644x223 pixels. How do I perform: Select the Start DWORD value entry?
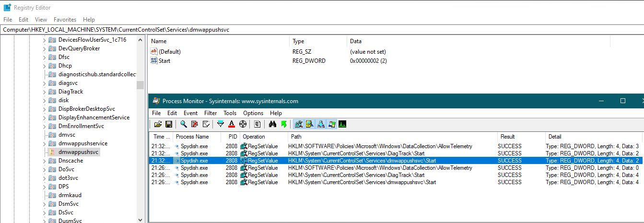tap(164, 61)
